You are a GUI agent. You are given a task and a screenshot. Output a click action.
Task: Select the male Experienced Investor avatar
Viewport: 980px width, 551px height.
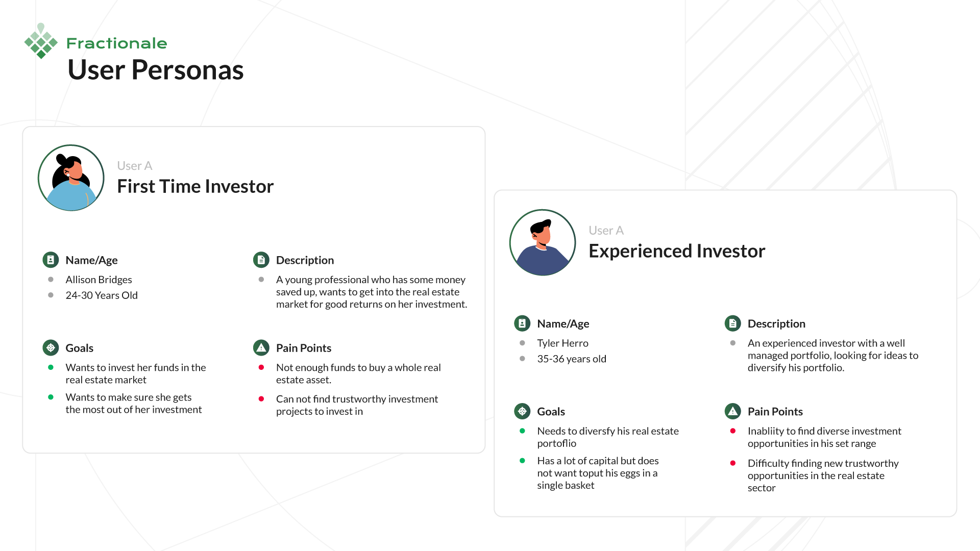(x=543, y=242)
